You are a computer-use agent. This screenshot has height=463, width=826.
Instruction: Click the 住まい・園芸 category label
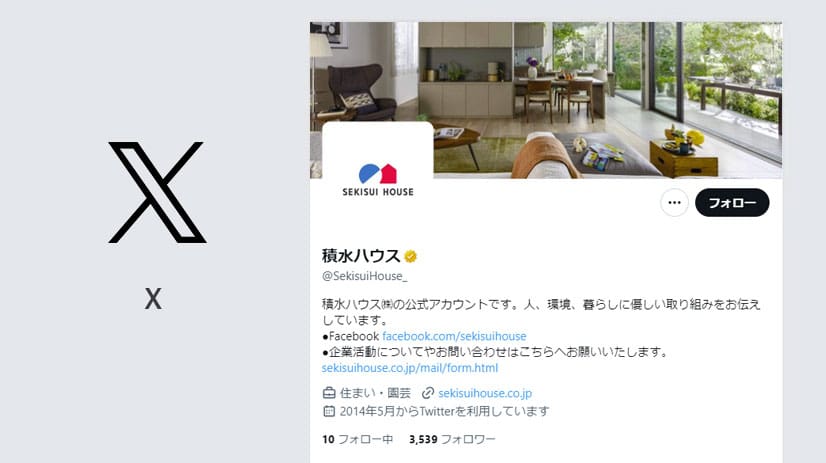375,393
